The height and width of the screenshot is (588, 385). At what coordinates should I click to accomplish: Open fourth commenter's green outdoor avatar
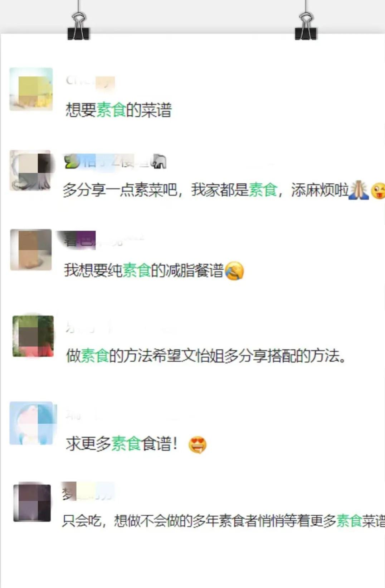pos(33,336)
